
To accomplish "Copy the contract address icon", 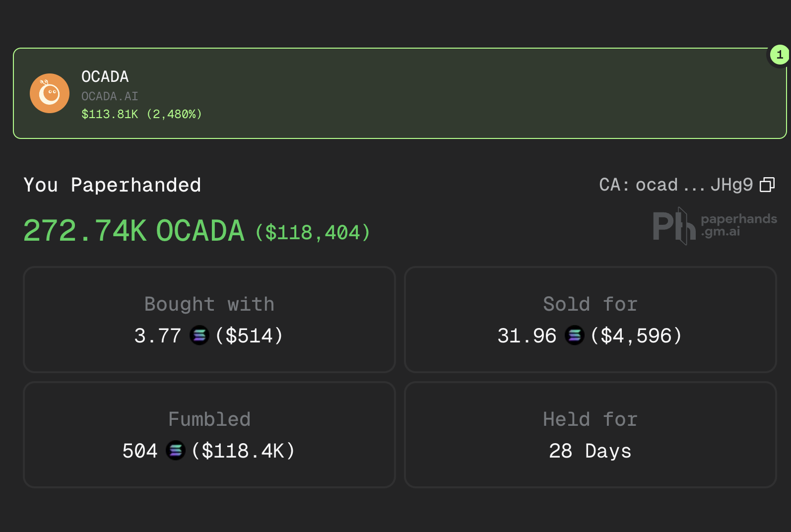I will (767, 185).
